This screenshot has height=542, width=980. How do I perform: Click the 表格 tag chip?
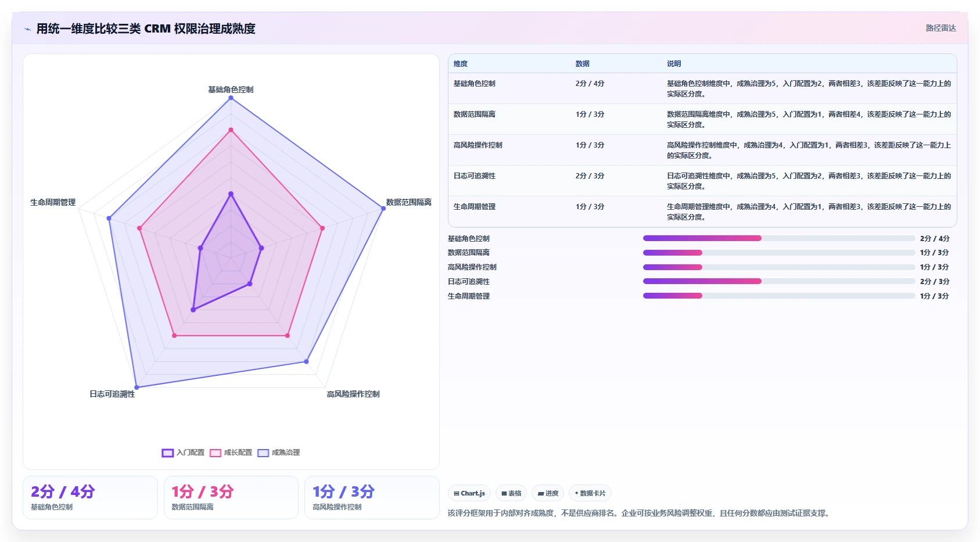coord(511,493)
